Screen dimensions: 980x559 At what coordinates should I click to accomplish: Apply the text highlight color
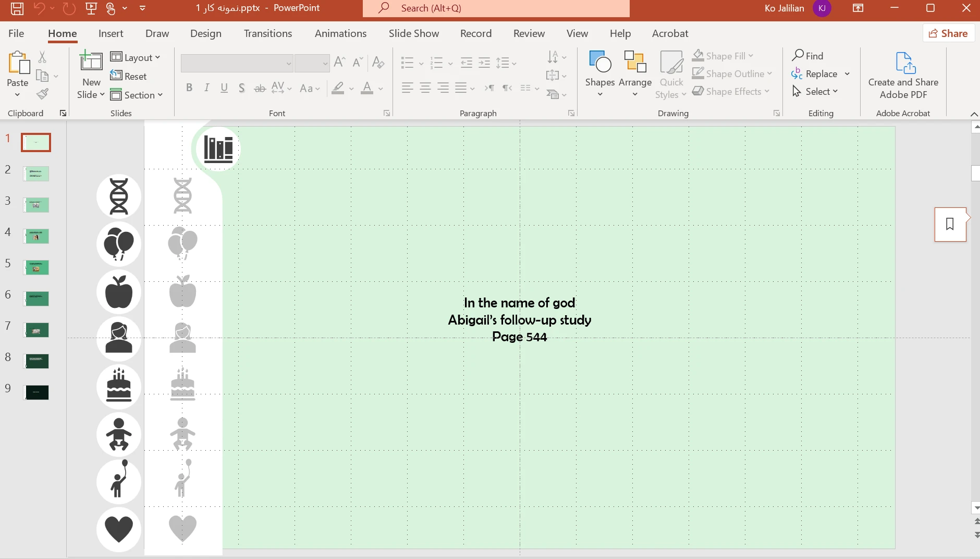click(338, 88)
